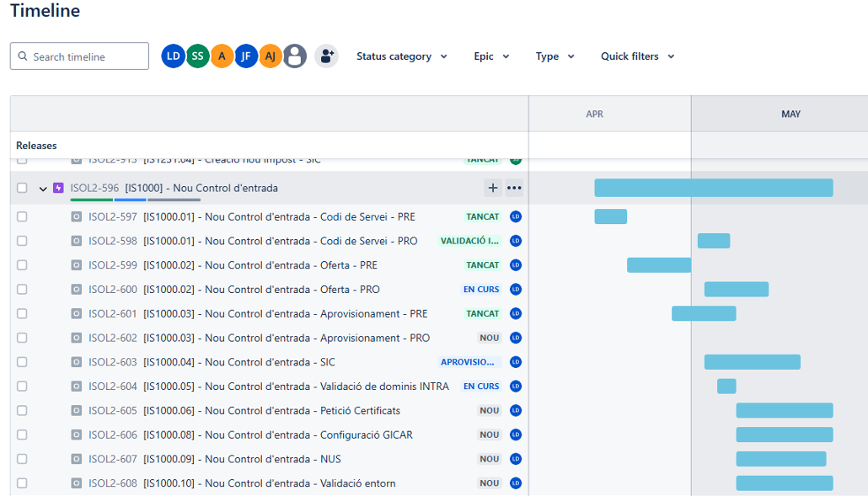Open the Type filter menu
This screenshot has height=496, width=868.
pos(555,56)
